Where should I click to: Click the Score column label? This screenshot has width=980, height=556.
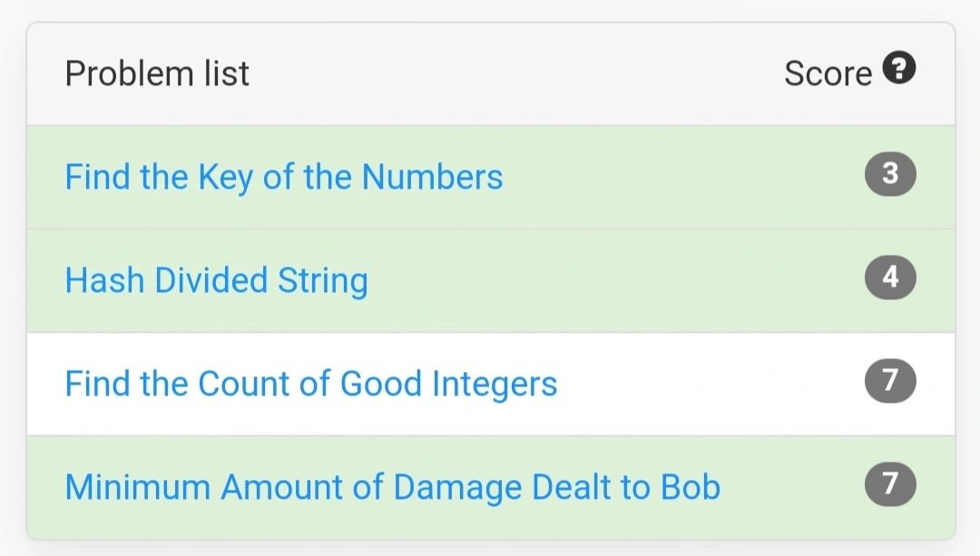[x=828, y=73]
